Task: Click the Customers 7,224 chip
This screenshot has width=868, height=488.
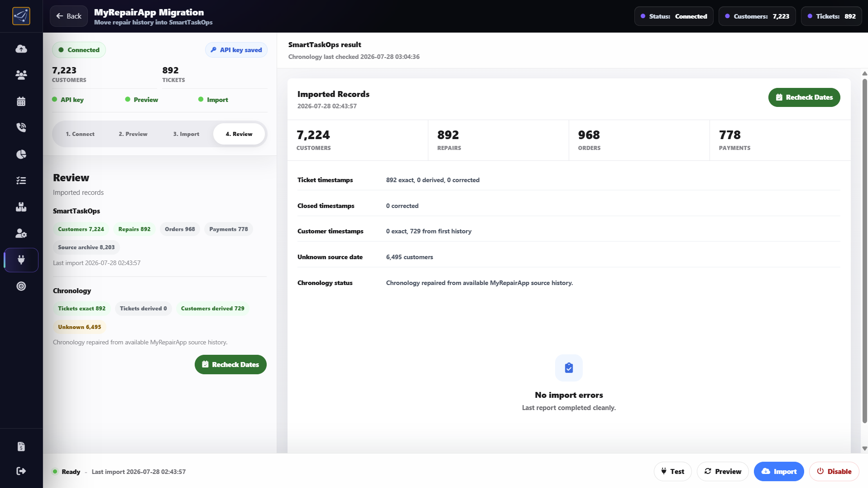Action: [x=81, y=229]
